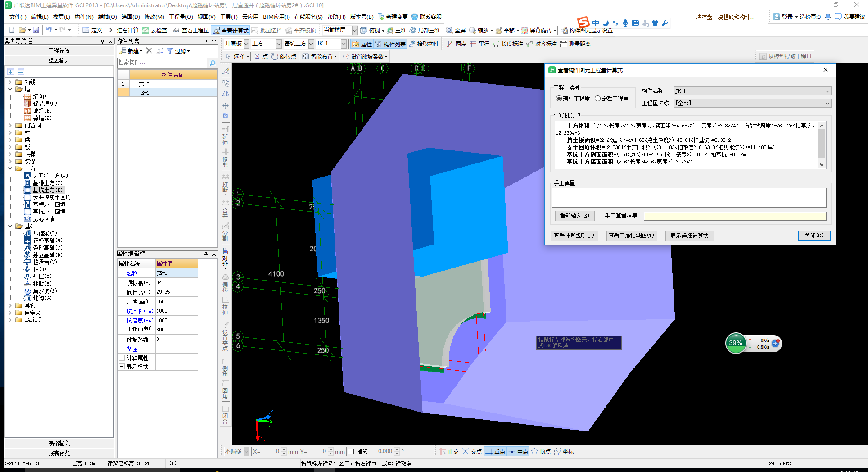Open the 文件(F) menu

(x=18, y=17)
